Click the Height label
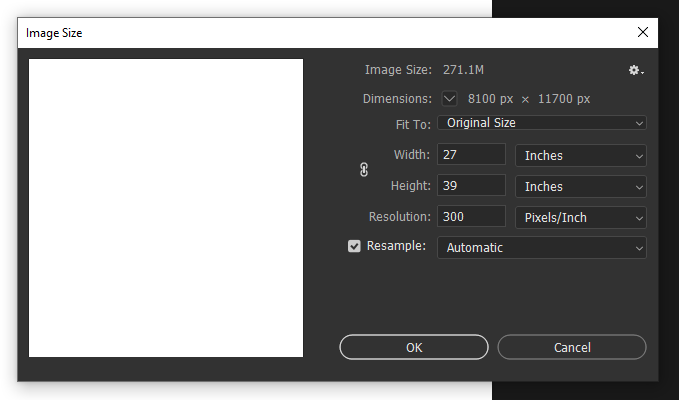 coord(411,186)
